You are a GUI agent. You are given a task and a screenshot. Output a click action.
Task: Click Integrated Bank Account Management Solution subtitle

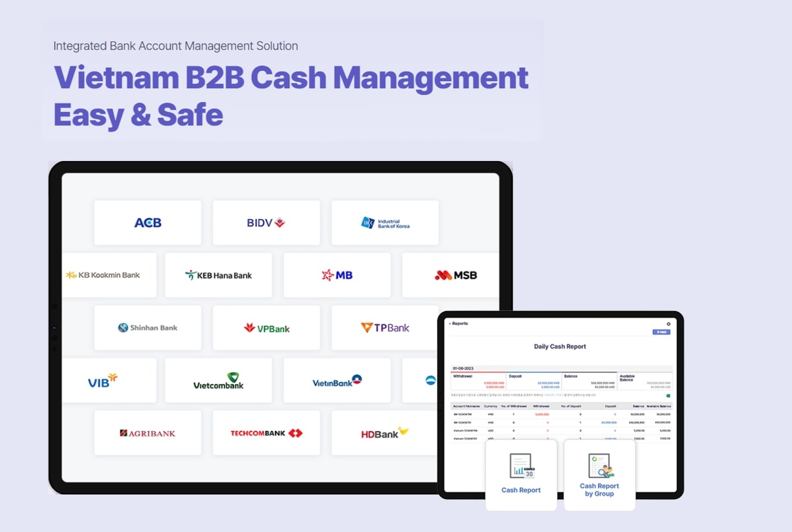coord(176,46)
